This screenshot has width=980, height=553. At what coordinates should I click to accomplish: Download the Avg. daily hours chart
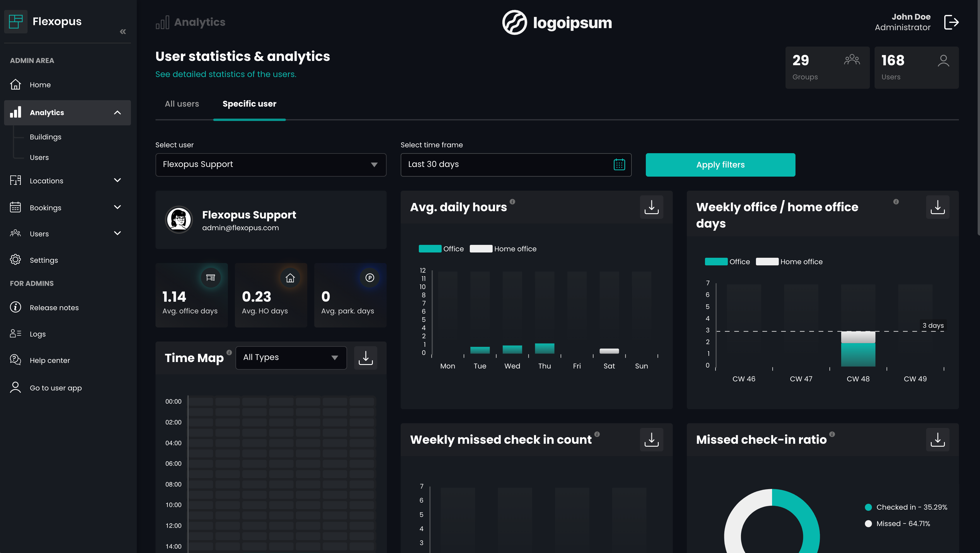click(651, 207)
